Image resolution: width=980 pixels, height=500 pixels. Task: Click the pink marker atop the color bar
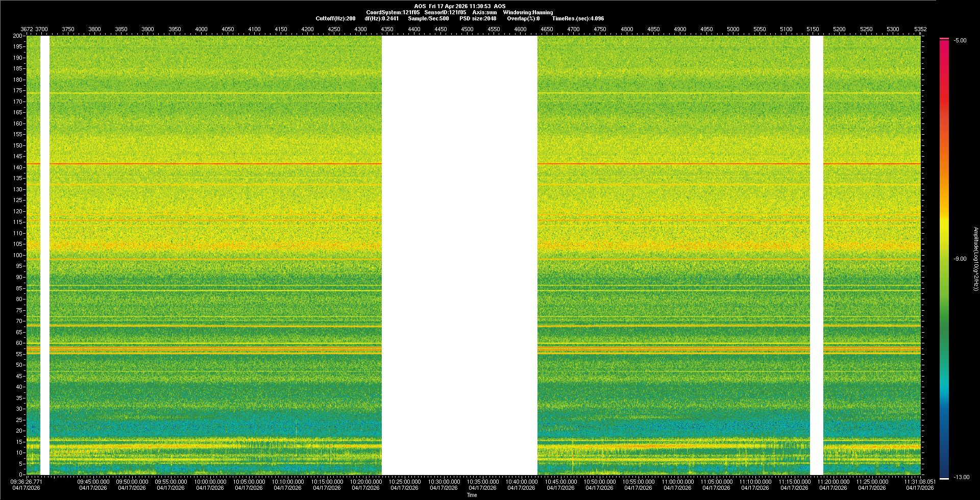944,38
